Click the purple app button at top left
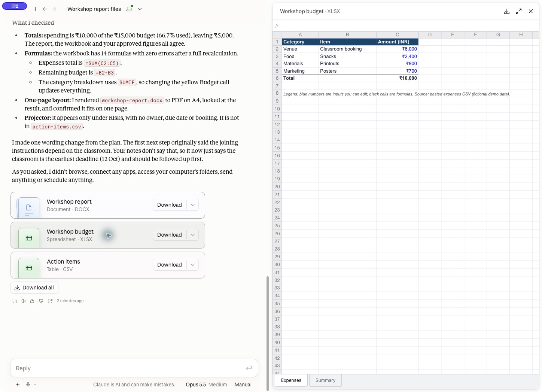 [15, 6]
